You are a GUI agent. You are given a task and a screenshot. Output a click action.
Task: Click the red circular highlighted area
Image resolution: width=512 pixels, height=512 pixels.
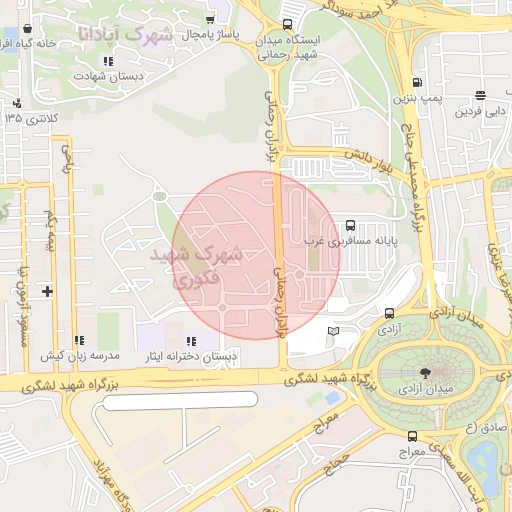click(256, 256)
